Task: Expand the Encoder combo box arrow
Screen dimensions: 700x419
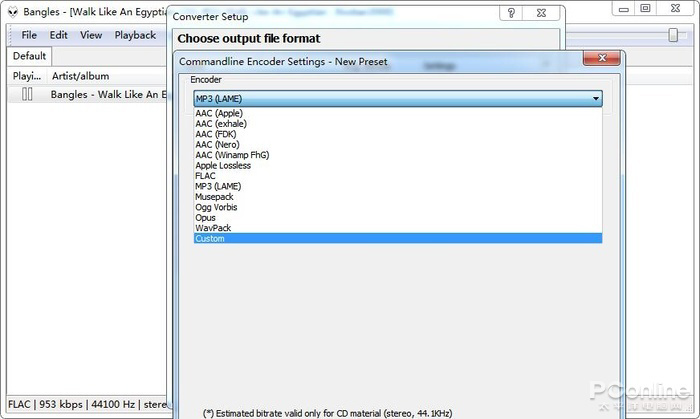Action: click(x=596, y=99)
